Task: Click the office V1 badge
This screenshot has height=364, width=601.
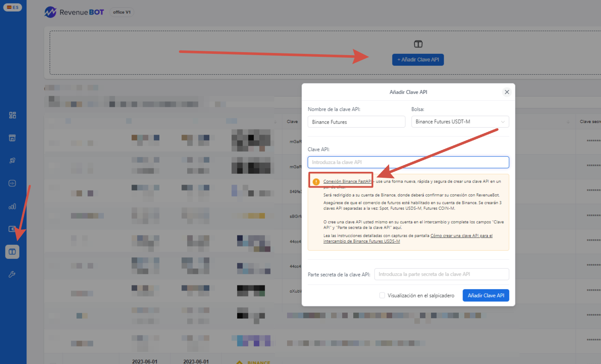Action: (122, 12)
